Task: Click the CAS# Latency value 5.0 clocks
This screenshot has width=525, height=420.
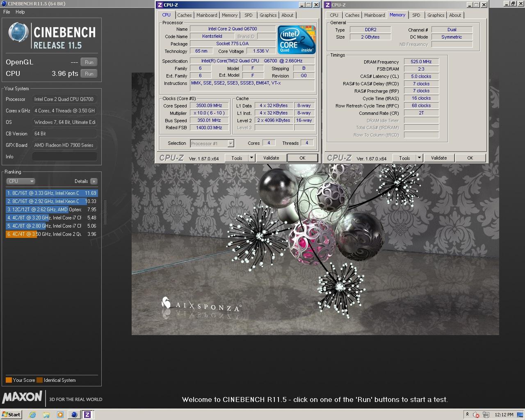Action: [x=421, y=76]
